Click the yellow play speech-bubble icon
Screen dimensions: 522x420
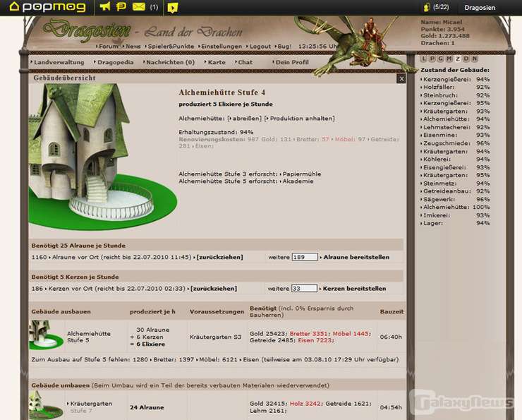173,7
